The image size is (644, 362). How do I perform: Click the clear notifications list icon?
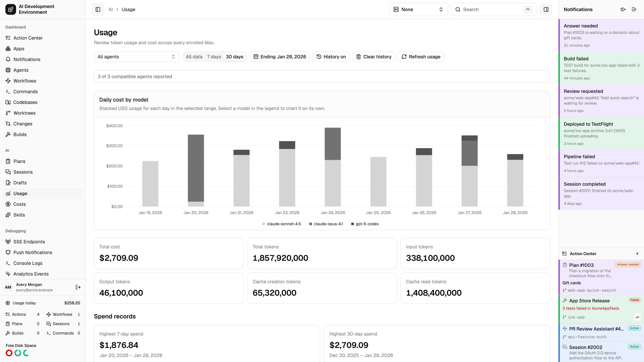coord(634,10)
